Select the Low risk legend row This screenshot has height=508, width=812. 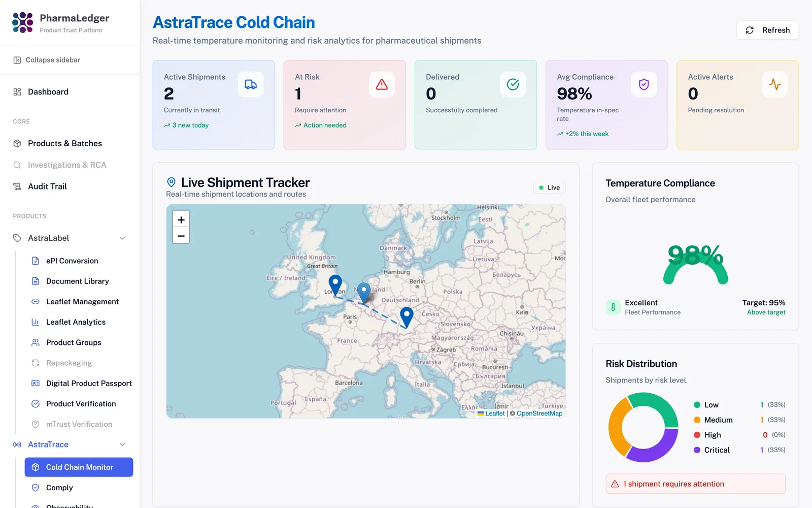coord(739,405)
